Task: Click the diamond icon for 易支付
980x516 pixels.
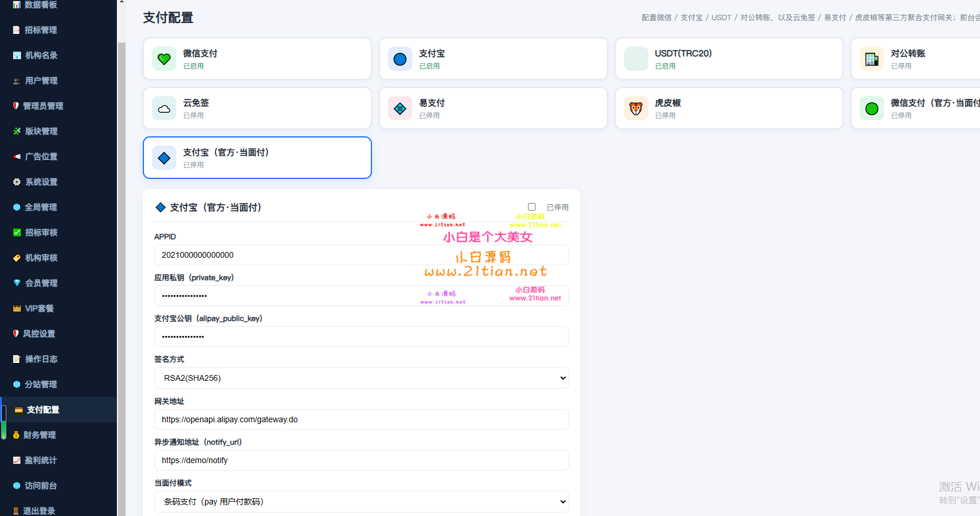Action: tap(400, 108)
